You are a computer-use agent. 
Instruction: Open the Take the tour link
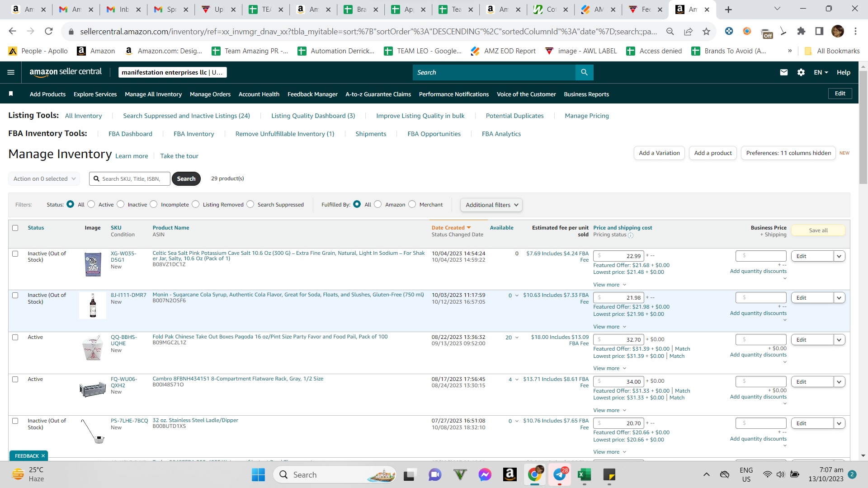[179, 156]
